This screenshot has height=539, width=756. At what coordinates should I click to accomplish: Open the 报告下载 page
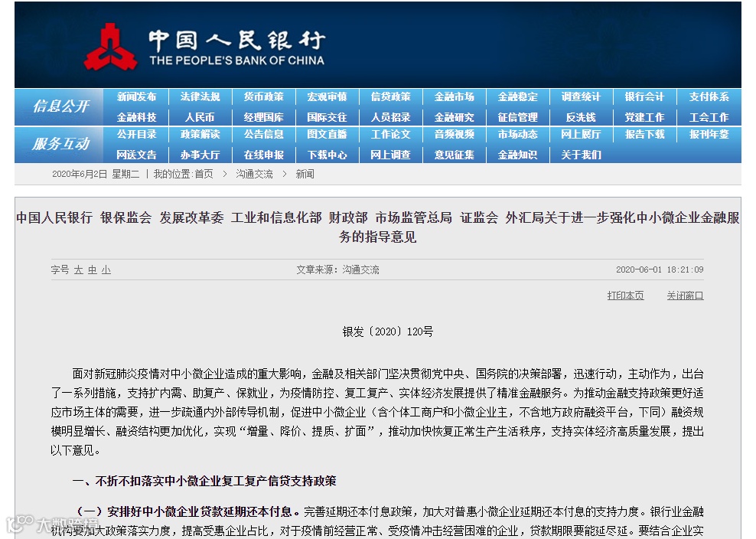pos(644,134)
